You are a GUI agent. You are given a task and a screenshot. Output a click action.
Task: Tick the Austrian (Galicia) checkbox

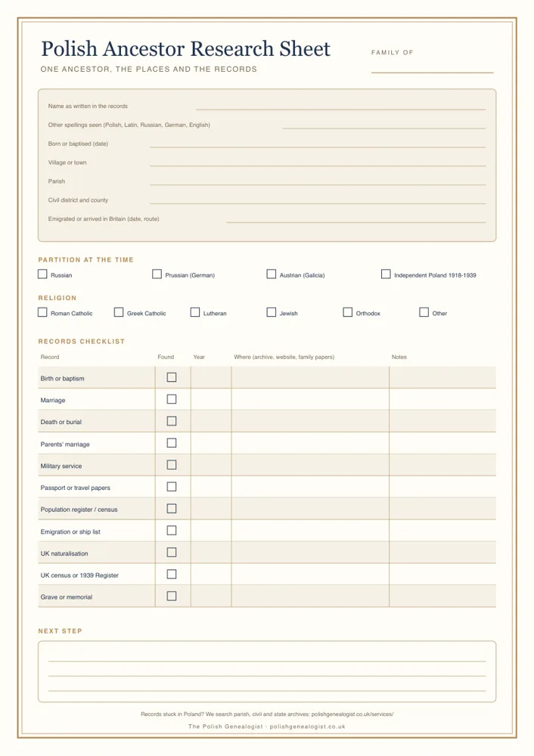pyautogui.click(x=271, y=274)
